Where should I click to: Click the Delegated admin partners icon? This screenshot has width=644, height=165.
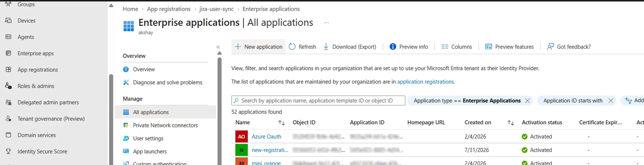pos(8,102)
